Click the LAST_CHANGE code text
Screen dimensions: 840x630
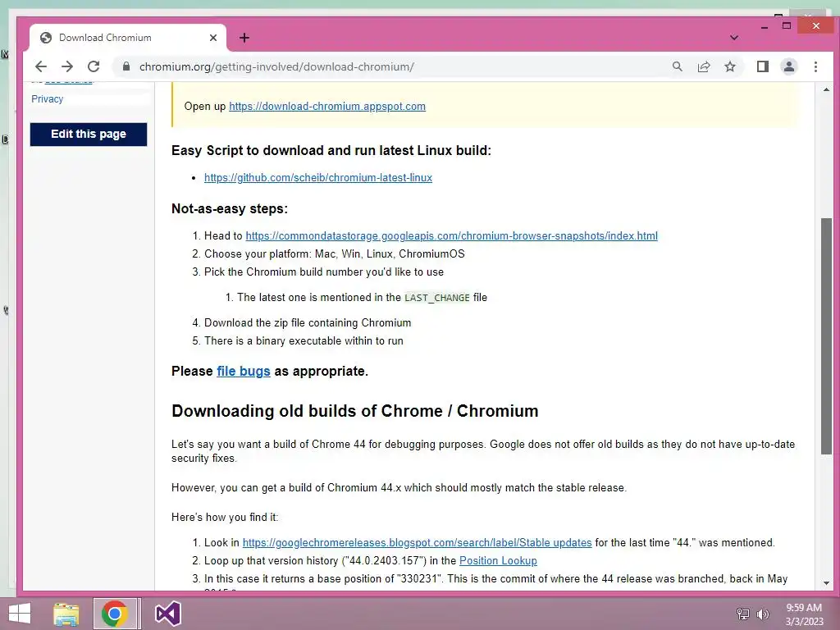coord(437,298)
